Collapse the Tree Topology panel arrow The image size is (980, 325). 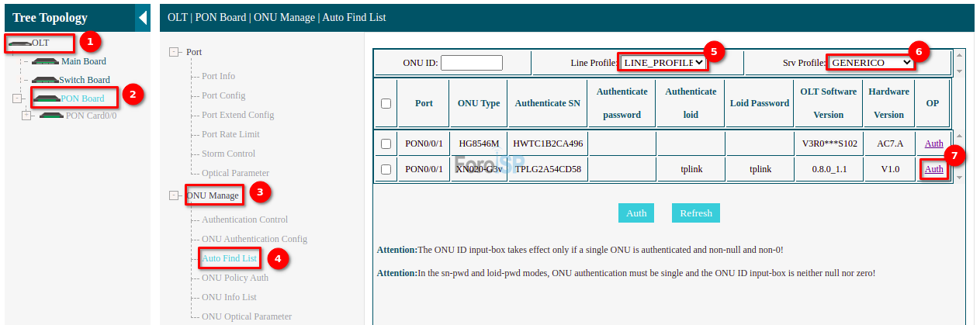[x=142, y=18]
